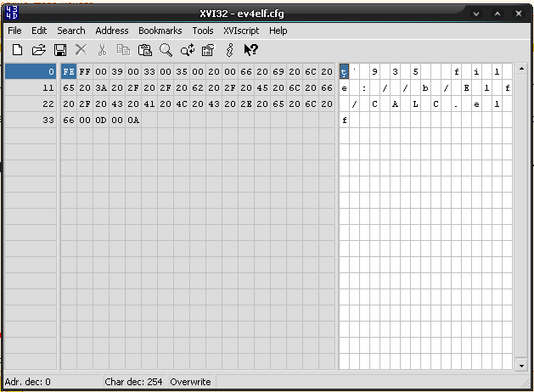This screenshot has height=392, width=534.
Task: Click the info 'i' toolbar icon
Action: coord(230,50)
